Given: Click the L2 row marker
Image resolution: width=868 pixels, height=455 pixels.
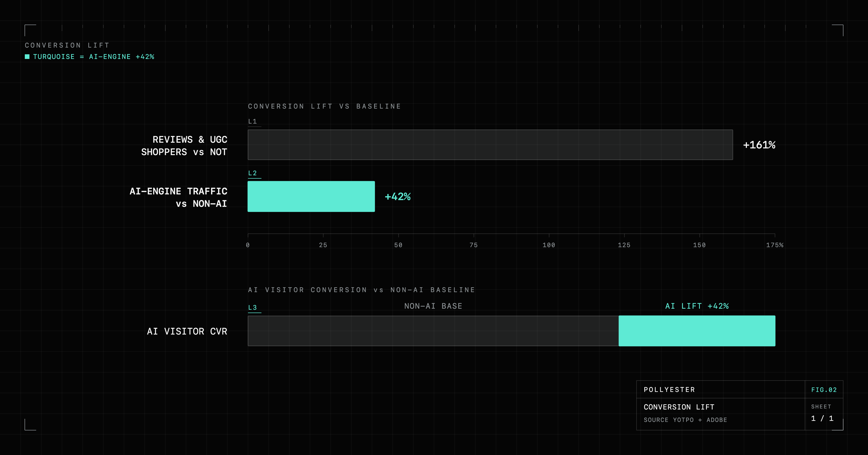Looking at the screenshot, I should (x=252, y=173).
